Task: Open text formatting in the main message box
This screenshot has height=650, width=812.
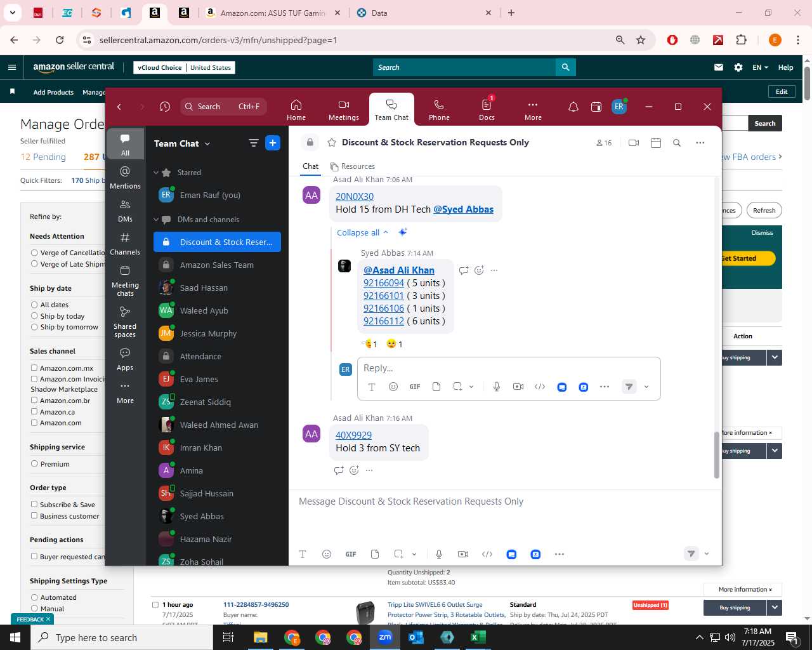Action: pos(303,554)
